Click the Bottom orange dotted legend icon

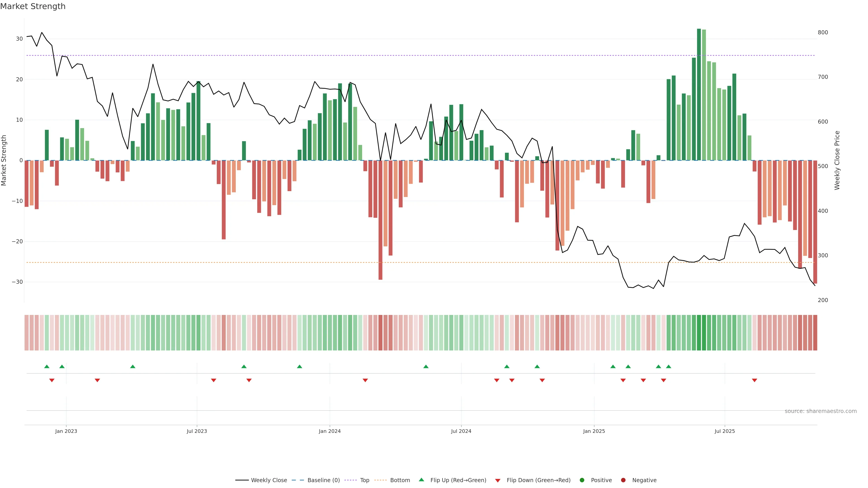coord(380,480)
